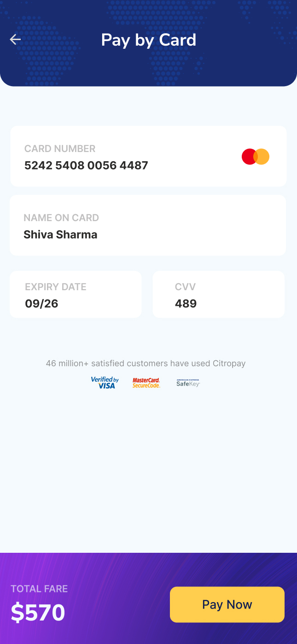Click the expiry date value 09/26
This screenshot has width=297, height=644.
click(x=41, y=304)
